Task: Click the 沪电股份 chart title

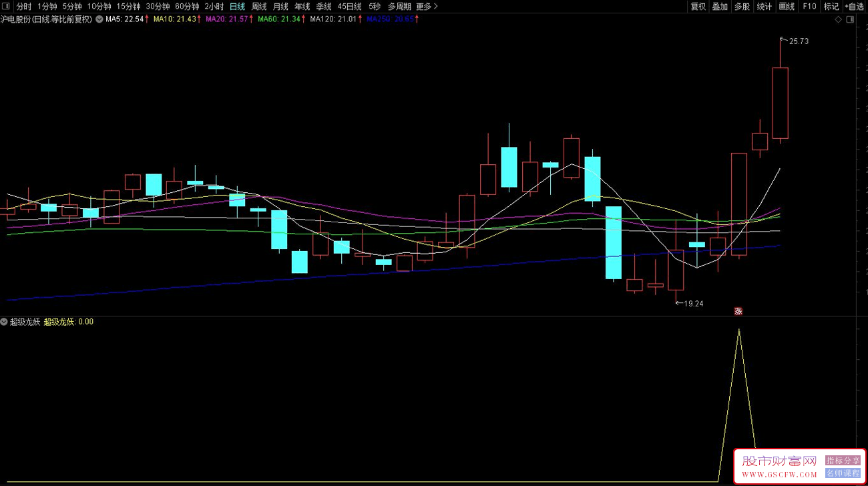Action: pos(47,19)
